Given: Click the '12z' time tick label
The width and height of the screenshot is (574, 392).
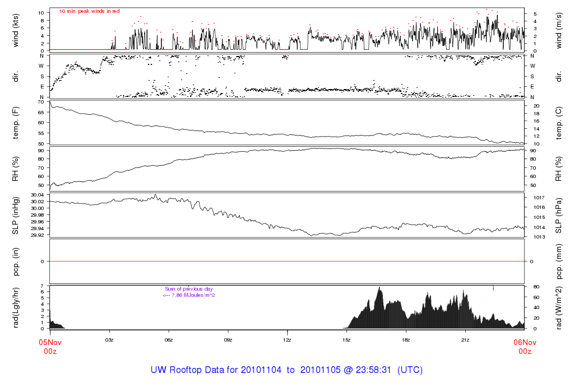Looking at the screenshot, I should tap(287, 340).
